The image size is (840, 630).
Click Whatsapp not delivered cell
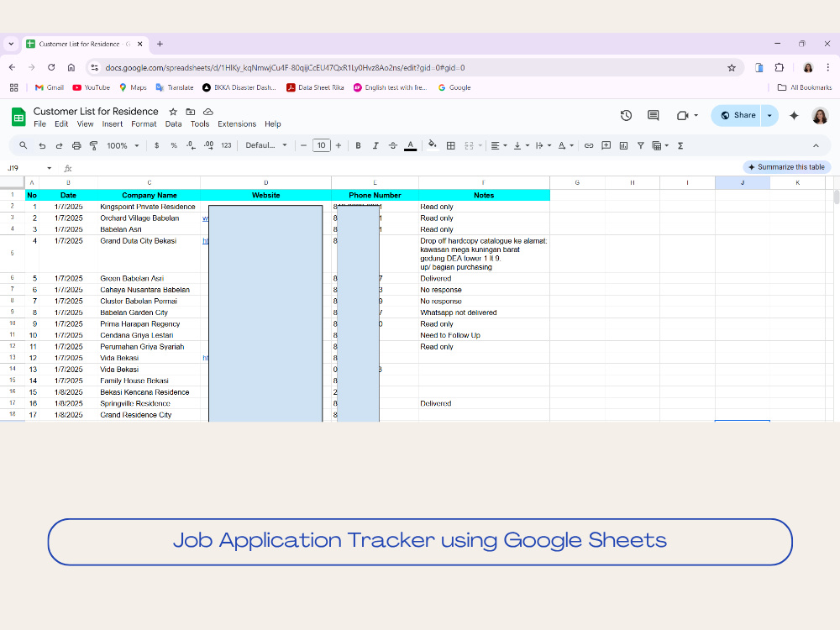click(x=484, y=312)
